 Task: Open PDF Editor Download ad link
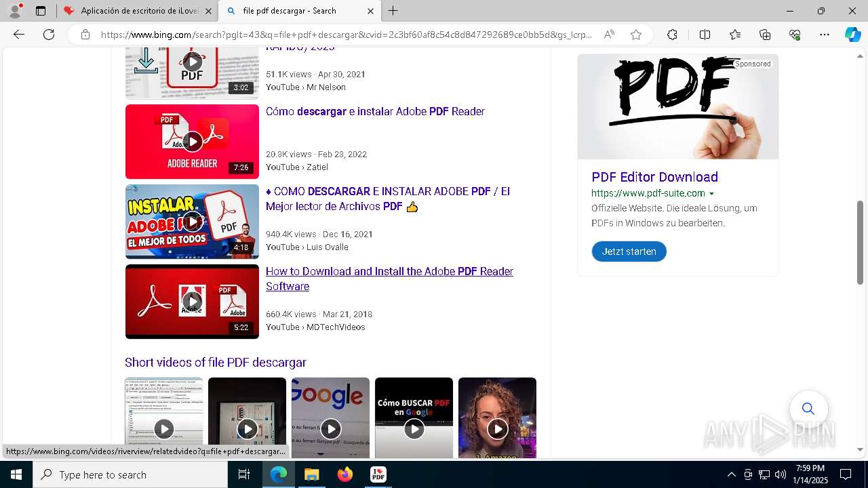click(x=654, y=177)
